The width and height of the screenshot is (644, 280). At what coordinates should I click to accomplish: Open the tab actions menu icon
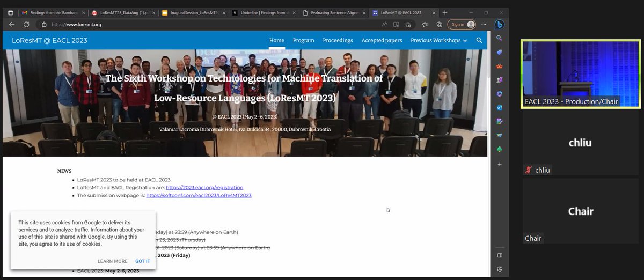pos(10,12)
